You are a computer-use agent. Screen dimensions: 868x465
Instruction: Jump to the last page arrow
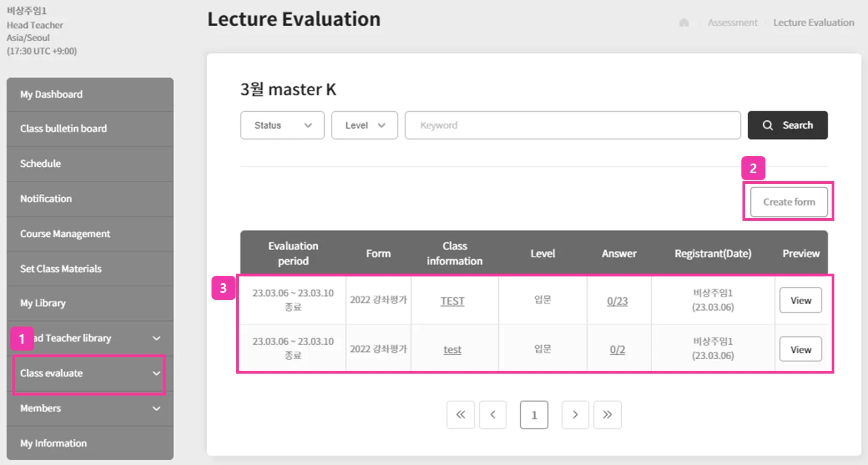tap(607, 415)
